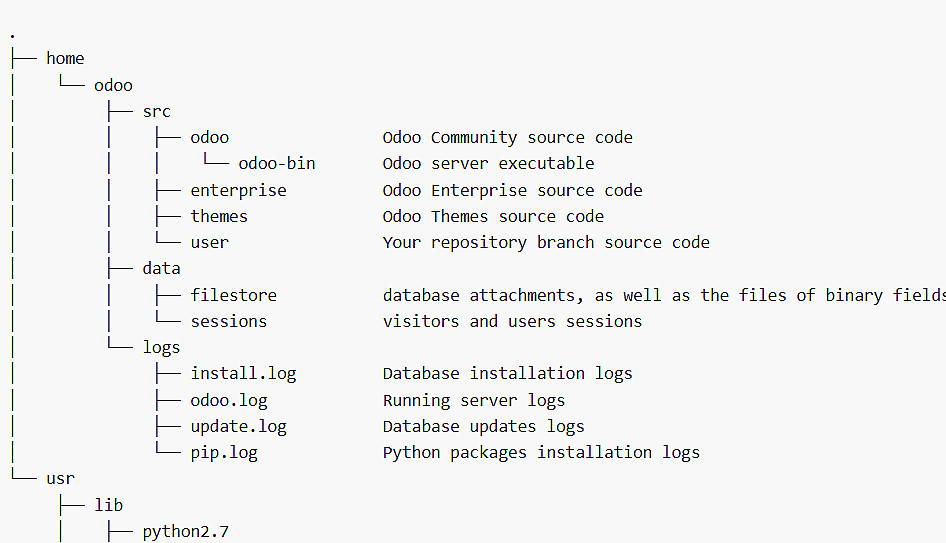This screenshot has height=543, width=946.
Task: Click the 'Python packages installation logs' description
Action: point(541,452)
